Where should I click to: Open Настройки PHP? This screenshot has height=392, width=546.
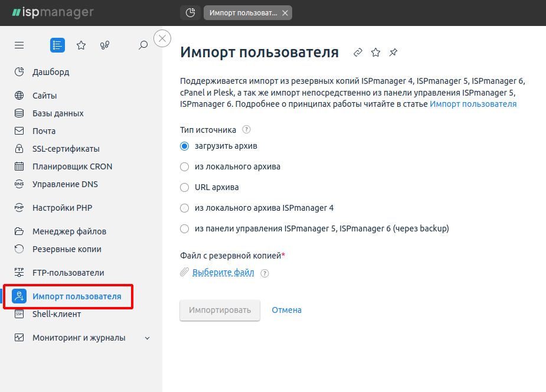(x=63, y=208)
